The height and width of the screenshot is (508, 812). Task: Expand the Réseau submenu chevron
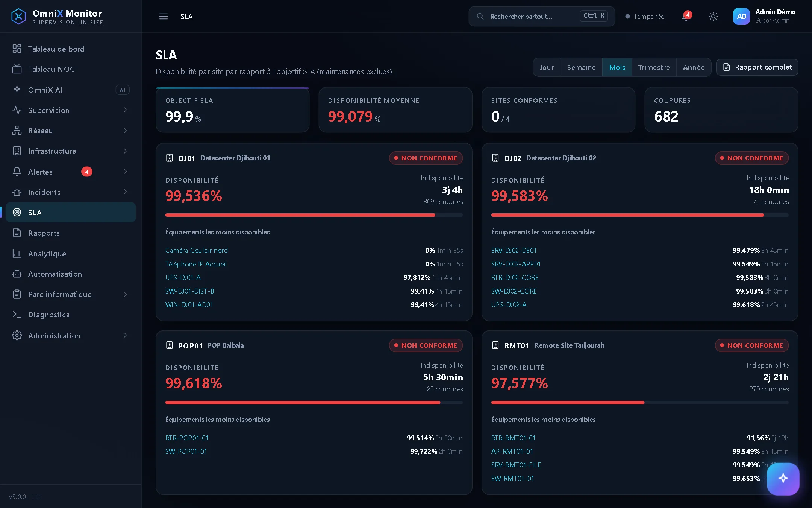(126, 131)
